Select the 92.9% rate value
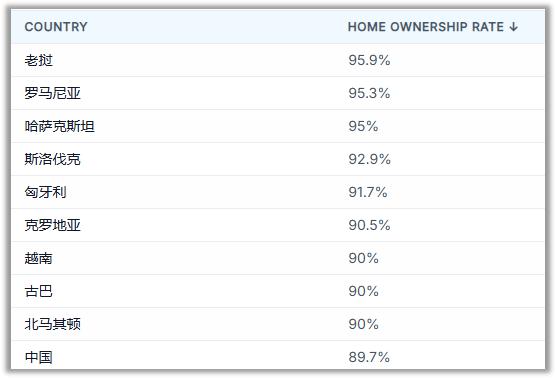The width and height of the screenshot is (556, 379). pyautogui.click(x=369, y=159)
